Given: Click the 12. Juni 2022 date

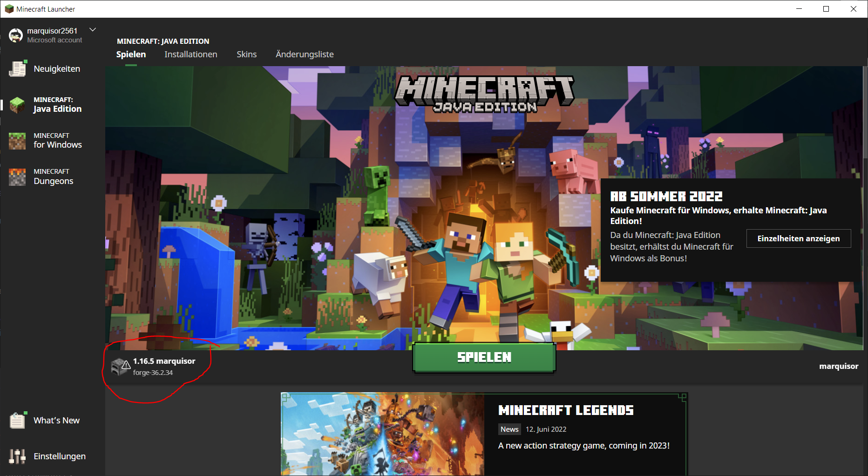Looking at the screenshot, I should click(x=546, y=429).
